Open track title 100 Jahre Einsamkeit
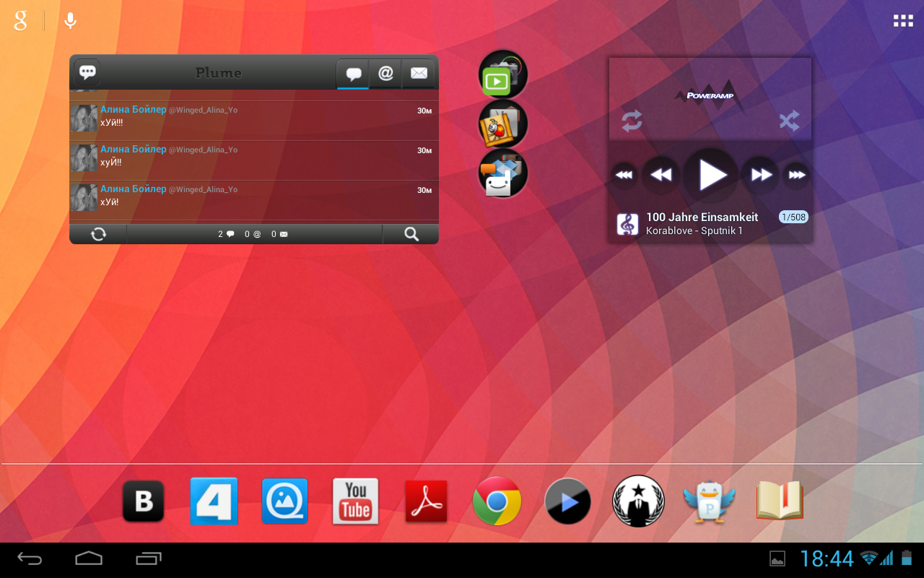924x578 pixels. pyautogui.click(x=702, y=217)
